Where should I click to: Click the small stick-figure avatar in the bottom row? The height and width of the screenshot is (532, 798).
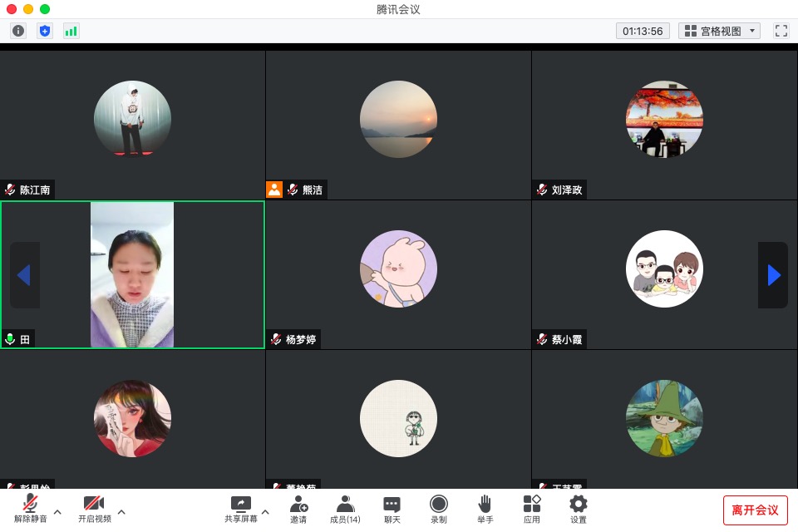click(398, 418)
